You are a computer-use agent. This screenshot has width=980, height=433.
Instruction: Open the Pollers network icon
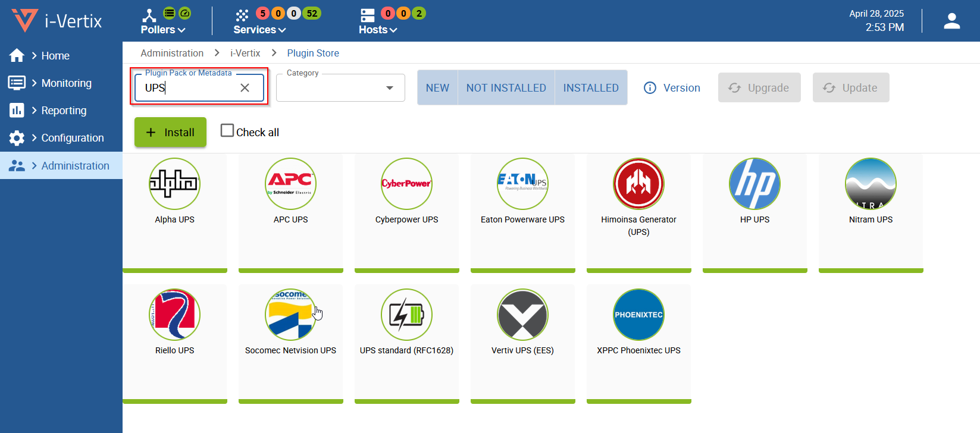pos(149,15)
